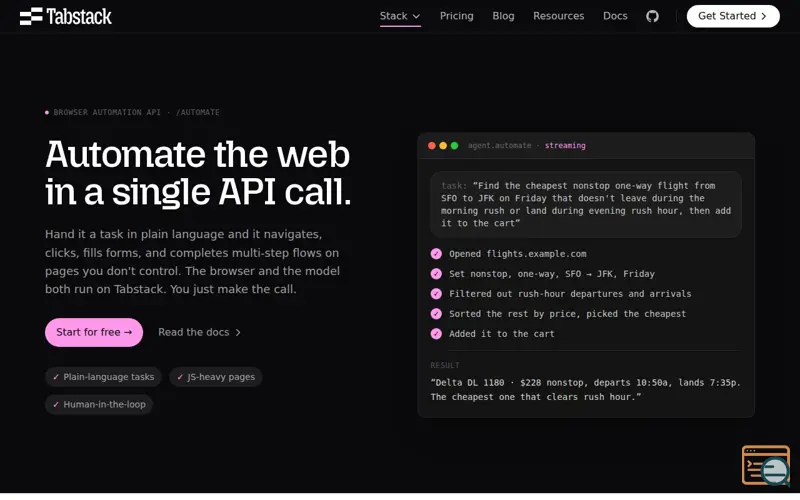Click checkmark beside Set nonstop, one-way

click(x=436, y=274)
